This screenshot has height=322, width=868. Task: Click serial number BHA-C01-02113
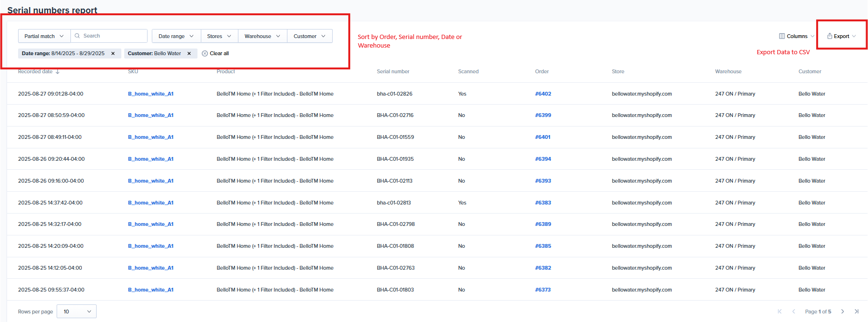point(395,181)
